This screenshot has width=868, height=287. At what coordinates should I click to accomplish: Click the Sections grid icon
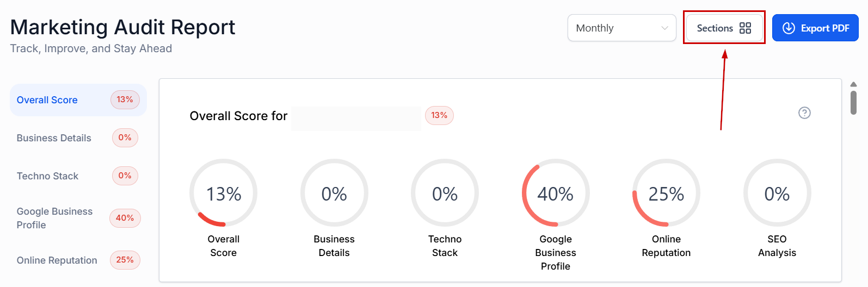point(745,28)
